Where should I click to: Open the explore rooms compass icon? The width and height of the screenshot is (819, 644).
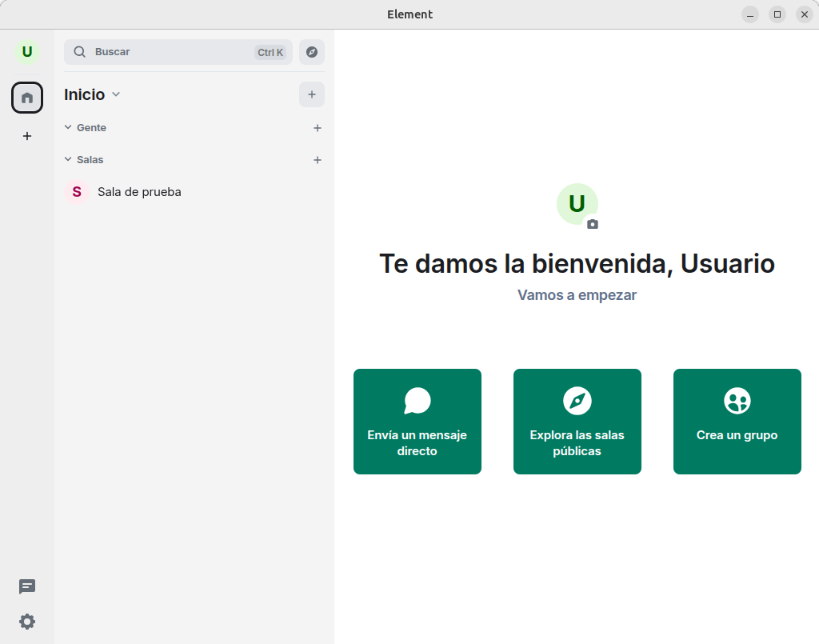[x=312, y=52]
